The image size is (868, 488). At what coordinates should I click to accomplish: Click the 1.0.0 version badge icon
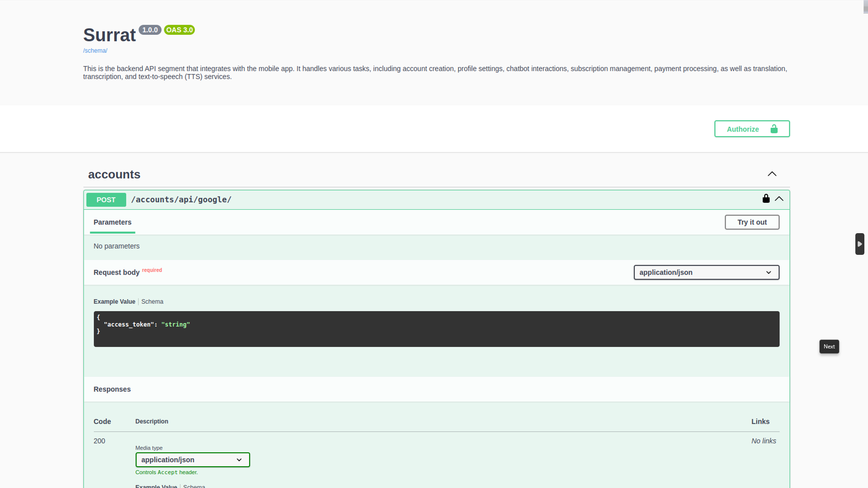pos(150,30)
